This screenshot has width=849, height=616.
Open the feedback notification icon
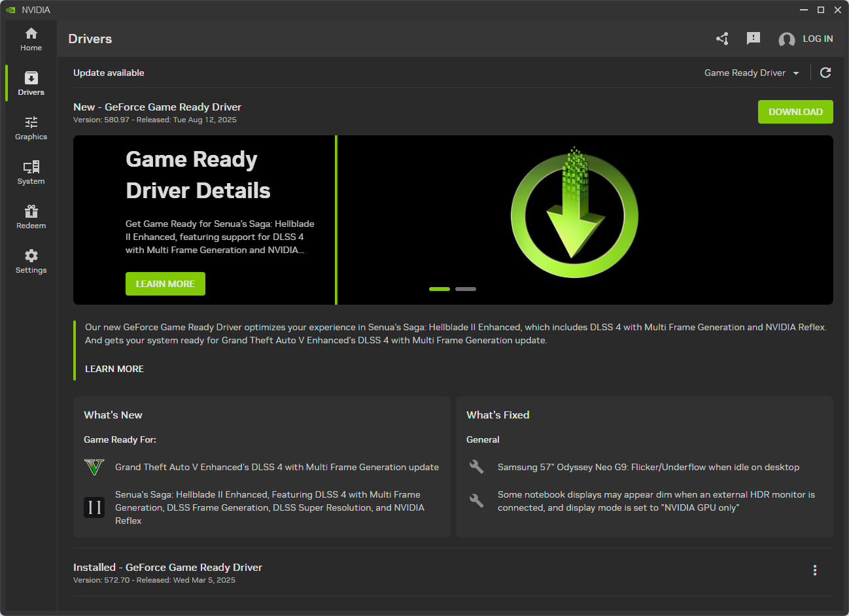pos(754,39)
